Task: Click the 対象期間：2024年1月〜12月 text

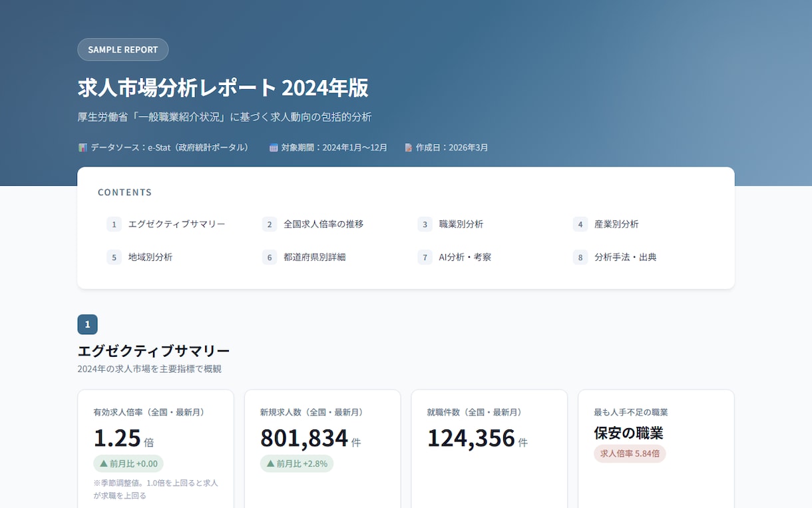Action: point(334,148)
